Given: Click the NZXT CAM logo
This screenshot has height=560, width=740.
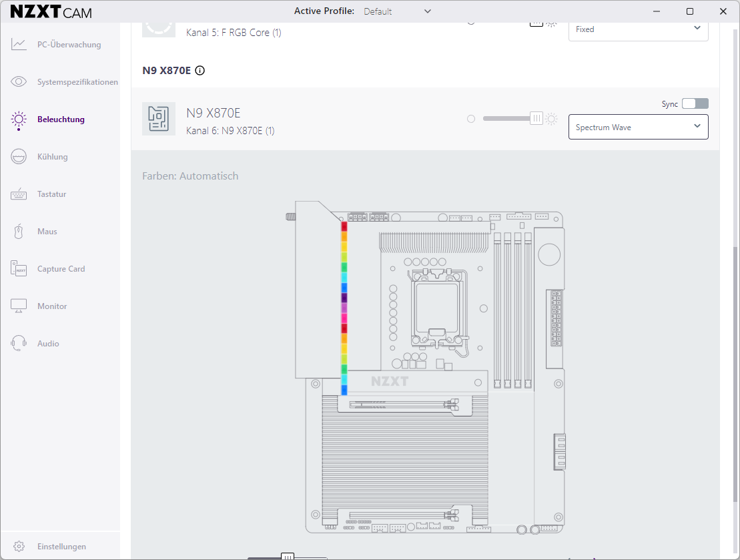Looking at the screenshot, I should coord(51,12).
